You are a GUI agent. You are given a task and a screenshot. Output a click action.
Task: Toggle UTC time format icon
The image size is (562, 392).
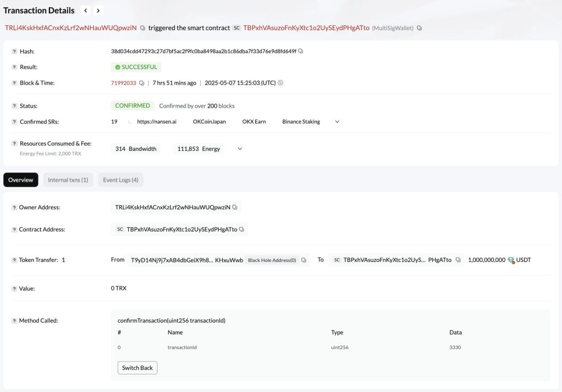(280, 83)
